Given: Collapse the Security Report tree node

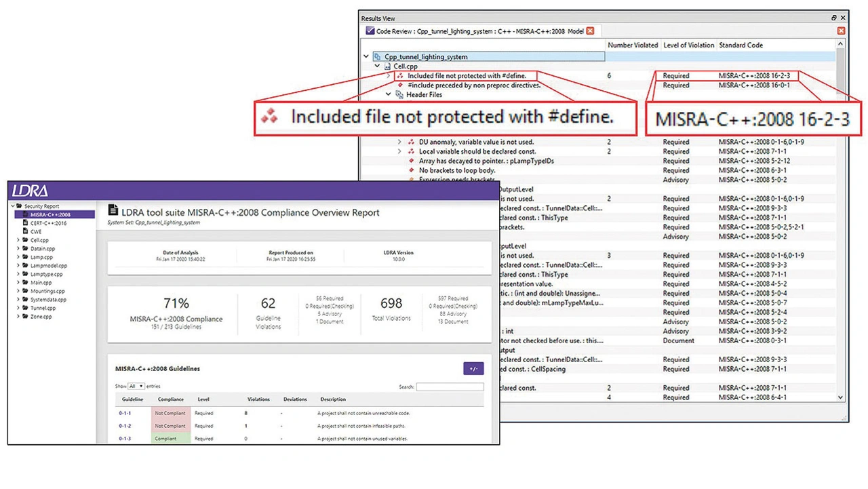Looking at the screenshot, I should click(12, 206).
